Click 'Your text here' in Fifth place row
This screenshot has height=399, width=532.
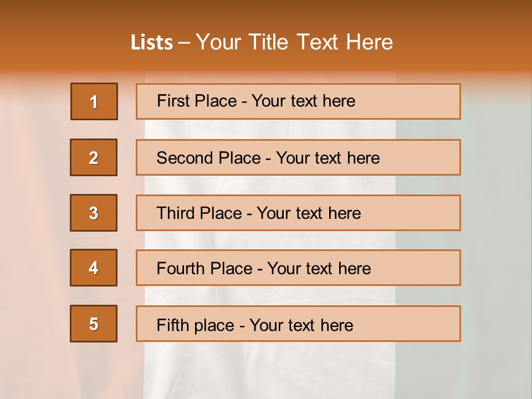[301, 325]
